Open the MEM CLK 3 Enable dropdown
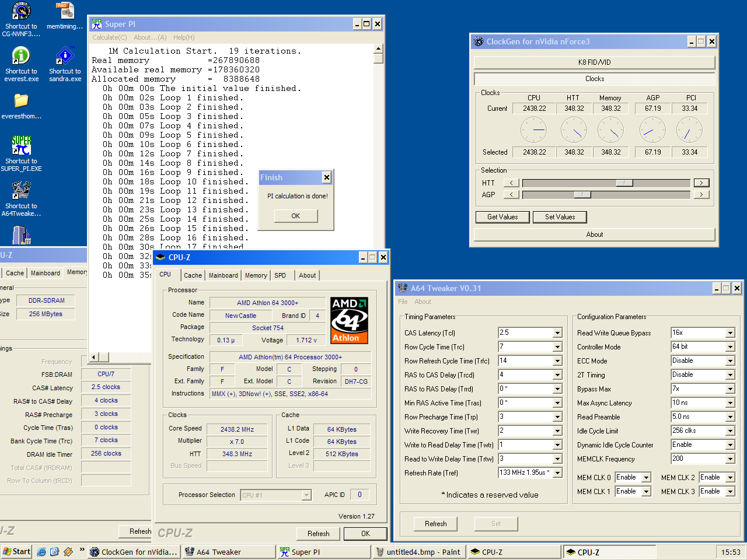Screen dimensions: 747x560 730,491
